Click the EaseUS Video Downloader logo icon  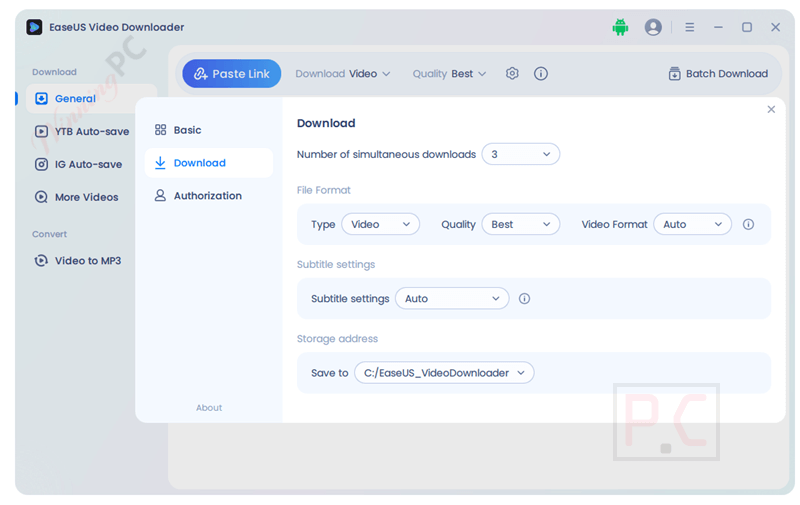click(34, 27)
